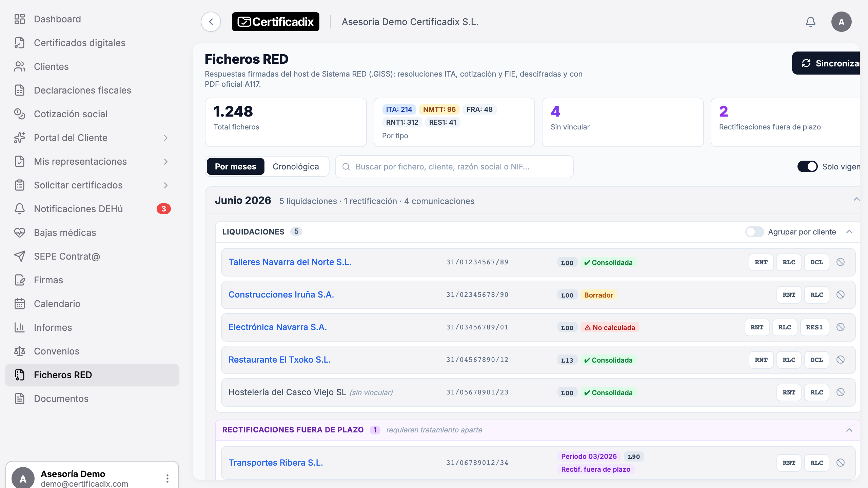
Task: Click the Certificadix logo
Action: click(275, 22)
